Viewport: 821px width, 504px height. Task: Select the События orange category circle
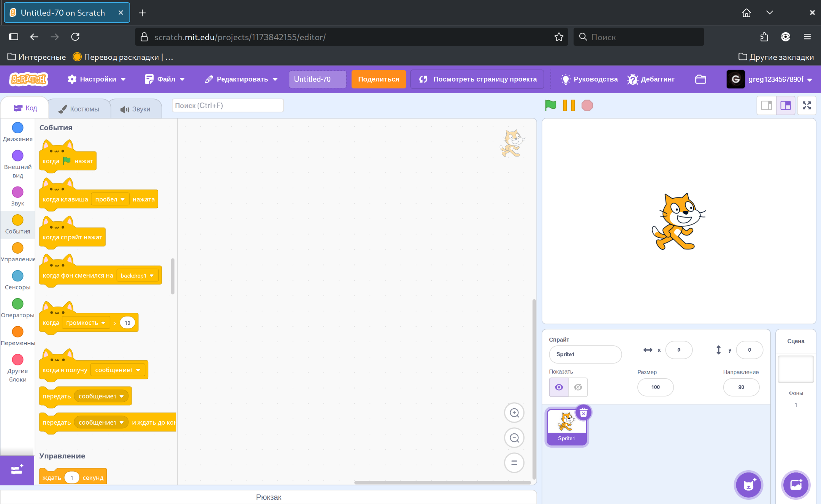[x=17, y=220]
